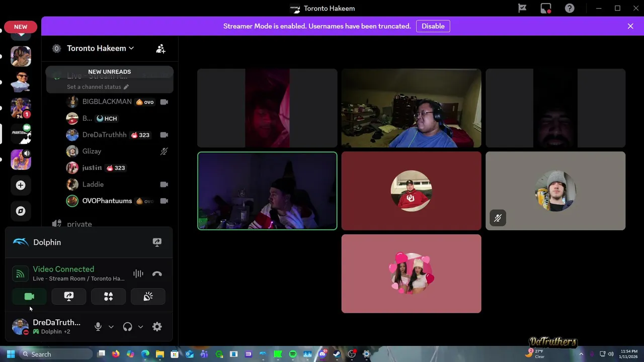Click the invite people icon

(160, 48)
